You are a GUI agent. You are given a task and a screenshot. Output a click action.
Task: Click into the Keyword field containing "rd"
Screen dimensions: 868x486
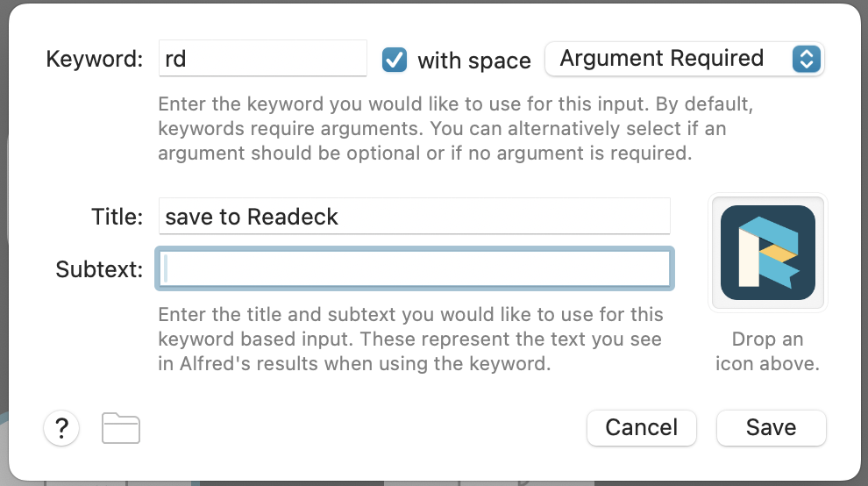point(262,58)
